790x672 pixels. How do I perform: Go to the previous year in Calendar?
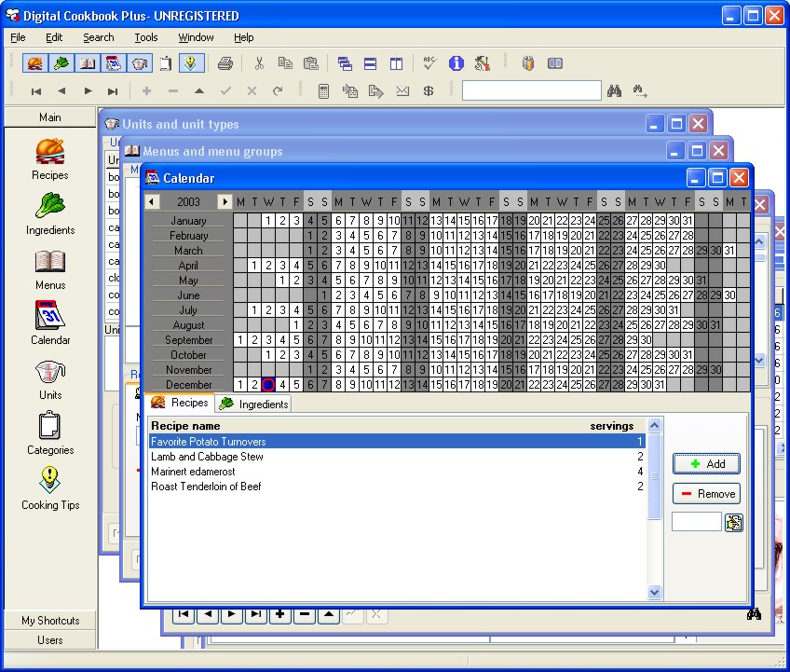coord(152,201)
